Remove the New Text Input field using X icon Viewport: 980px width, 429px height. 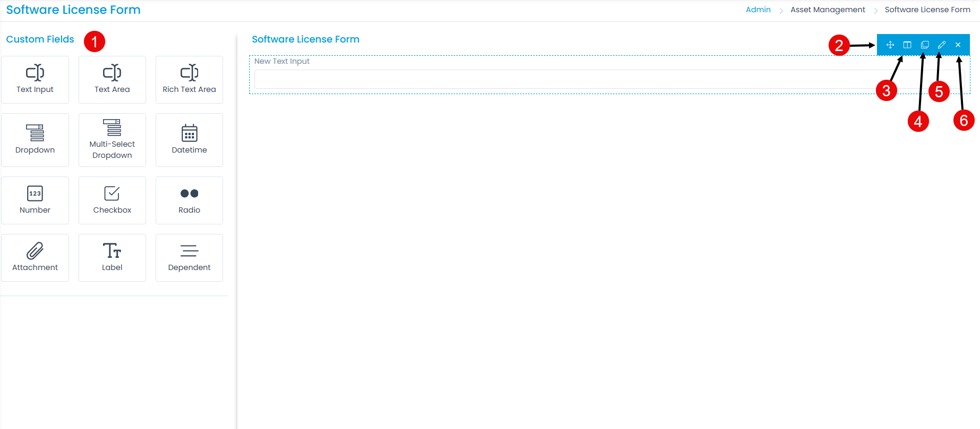coord(958,45)
